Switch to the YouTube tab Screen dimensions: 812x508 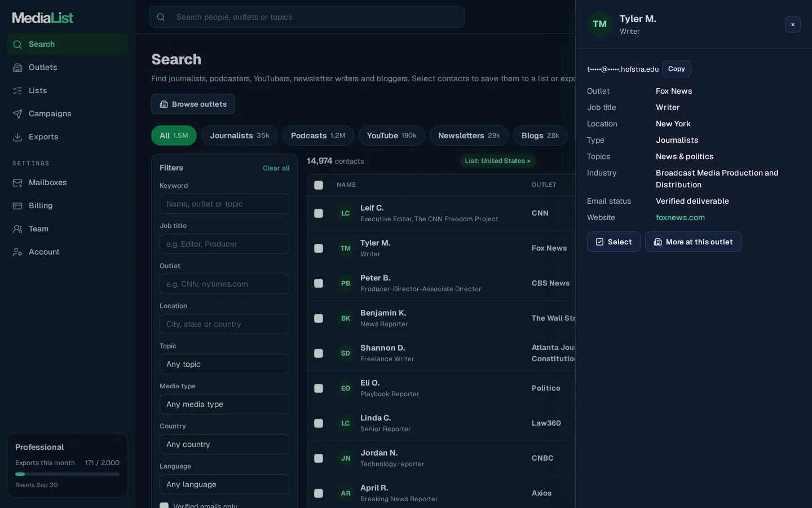(x=392, y=135)
